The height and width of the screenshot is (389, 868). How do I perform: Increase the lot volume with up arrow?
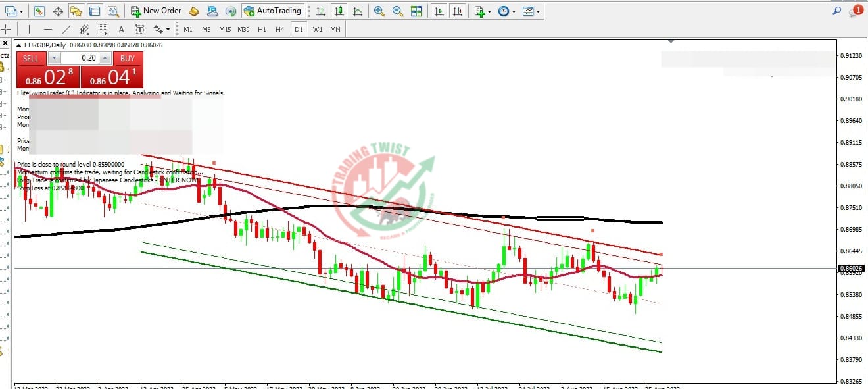tap(105, 58)
